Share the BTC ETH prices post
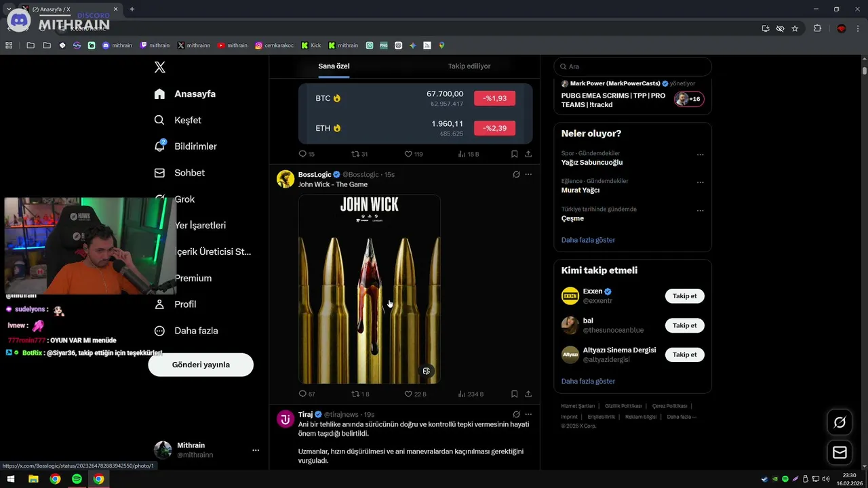 (x=528, y=154)
